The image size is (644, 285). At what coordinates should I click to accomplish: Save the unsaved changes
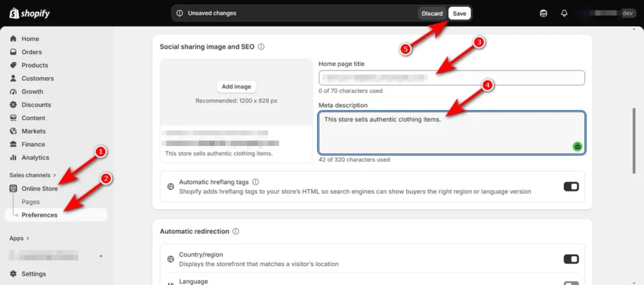459,13
